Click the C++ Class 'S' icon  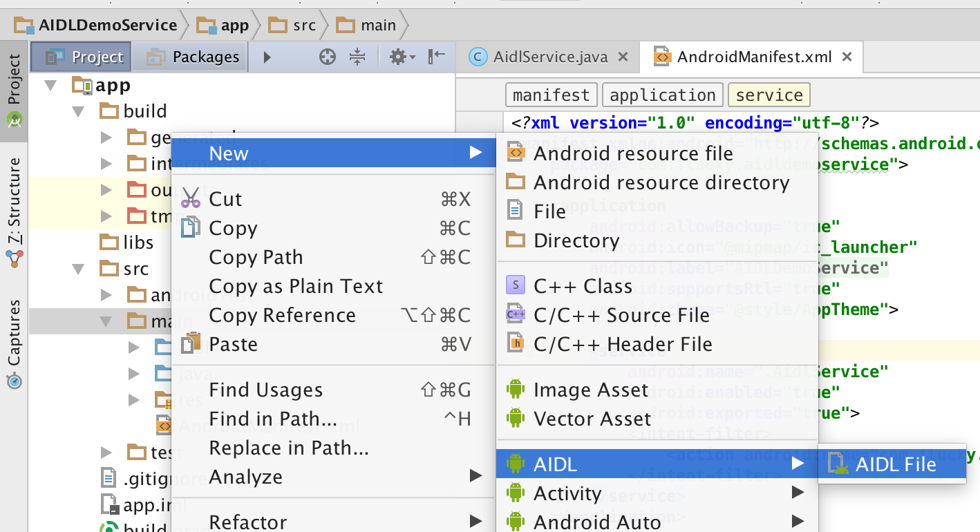point(516,286)
